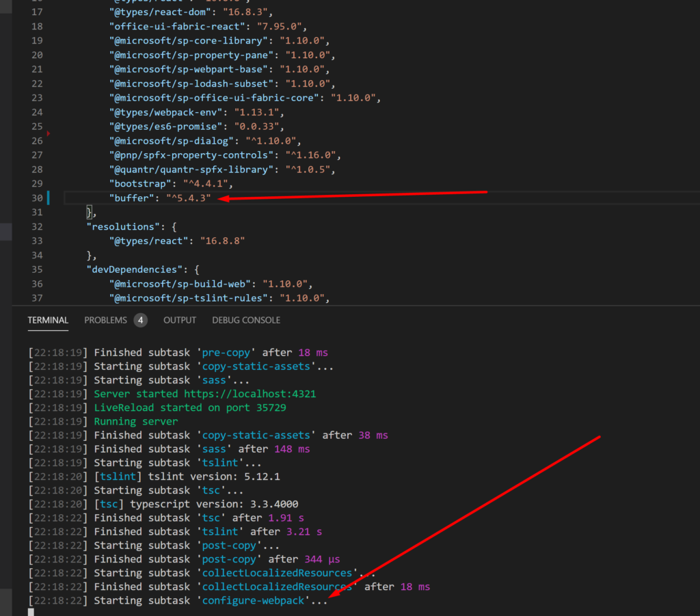Screen dimensions: 700x616
Task: Click "office-ui-fabric-react" dependency
Action: [x=177, y=27]
